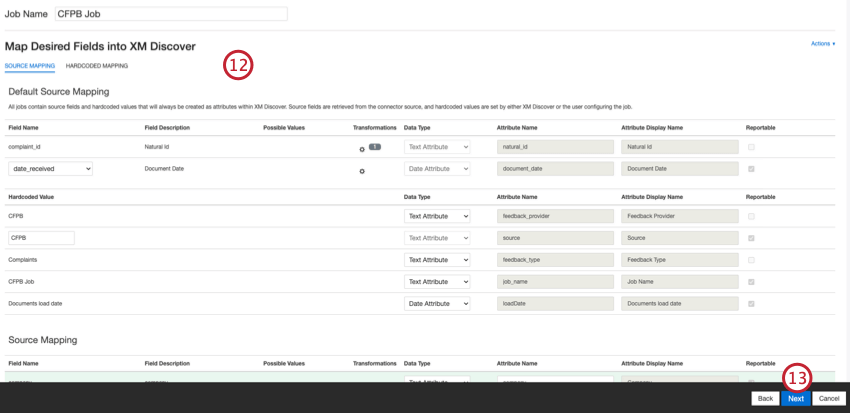Toggle Reportable checkbox for Natural Id
The image size is (850, 413).
(751, 147)
